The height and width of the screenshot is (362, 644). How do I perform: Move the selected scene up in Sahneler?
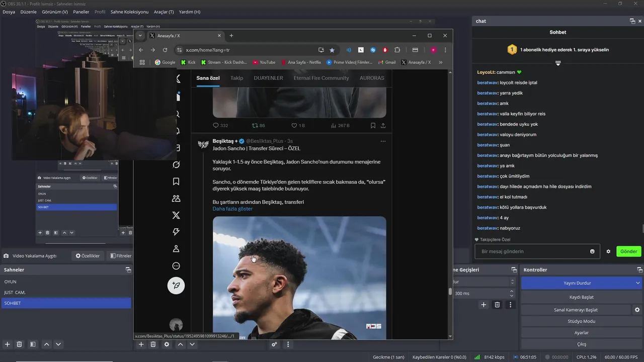46,344
